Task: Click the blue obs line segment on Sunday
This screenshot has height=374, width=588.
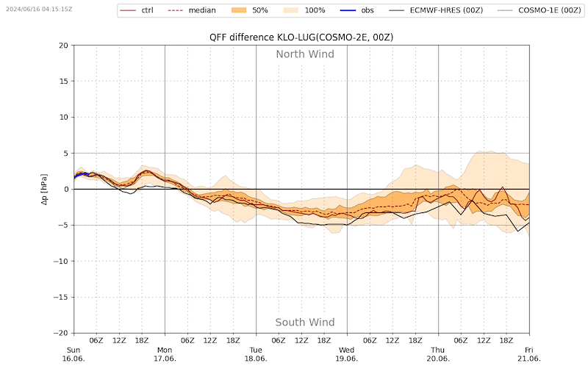Action: (81, 174)
